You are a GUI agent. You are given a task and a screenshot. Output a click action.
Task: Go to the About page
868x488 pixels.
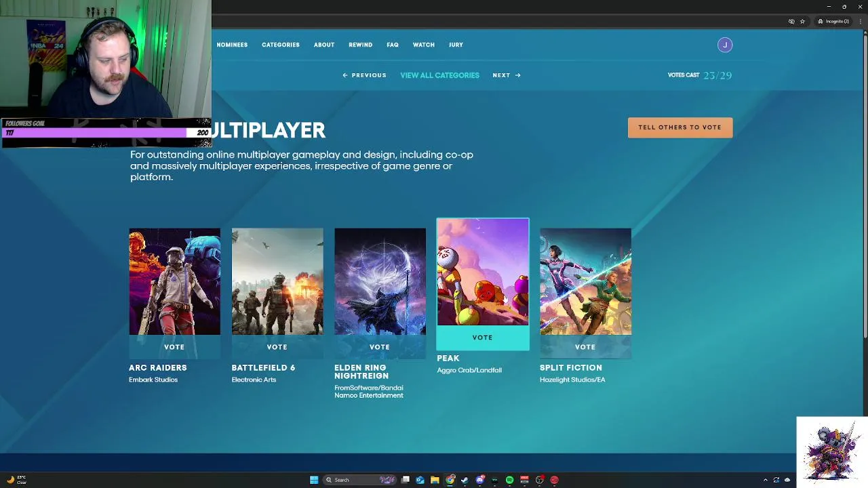click(x=324, y=45)
